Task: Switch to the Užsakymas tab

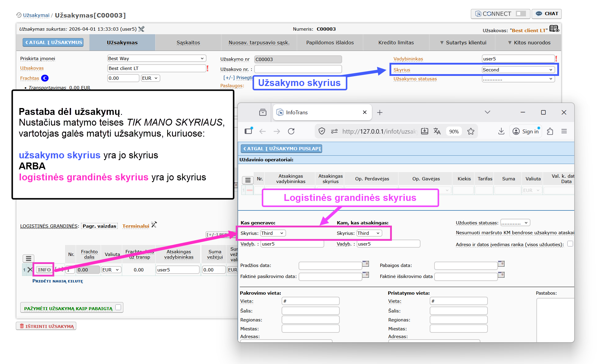Action: pyautogui.click(x=122, y=43)
